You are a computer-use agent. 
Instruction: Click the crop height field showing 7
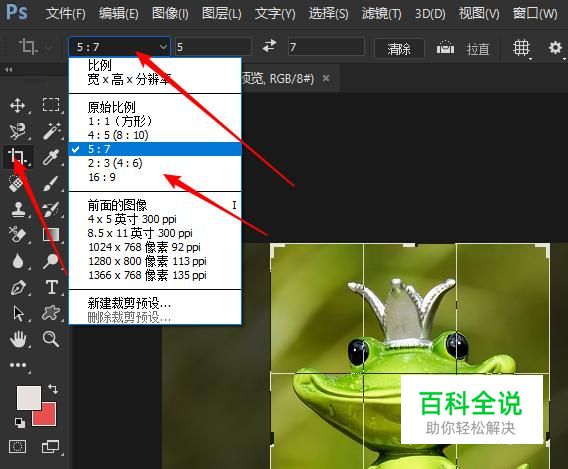(326, 47)
